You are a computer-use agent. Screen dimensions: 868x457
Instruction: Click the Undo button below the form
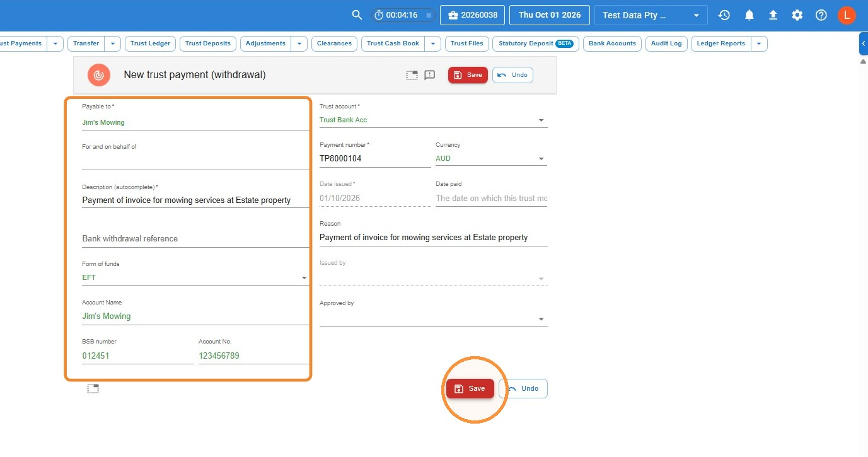point(523,389)
